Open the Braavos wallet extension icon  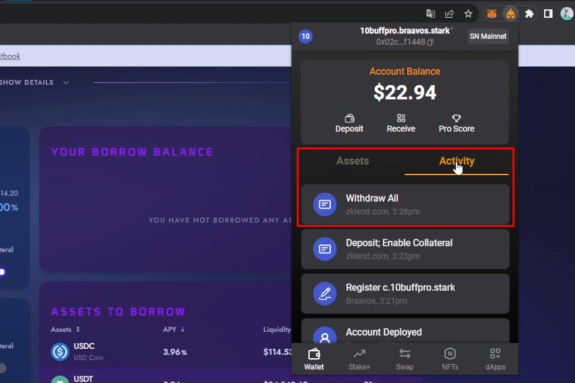pos(510,14)
